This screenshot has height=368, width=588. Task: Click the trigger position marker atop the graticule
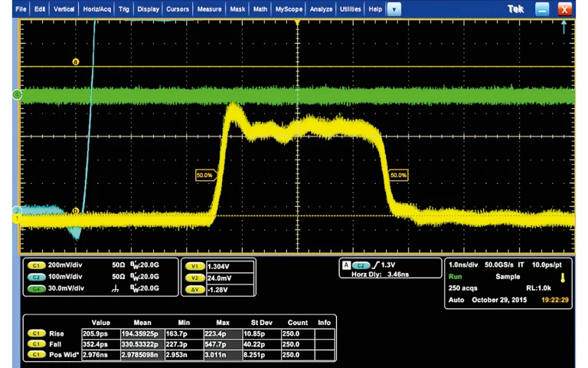coord(297,22)
